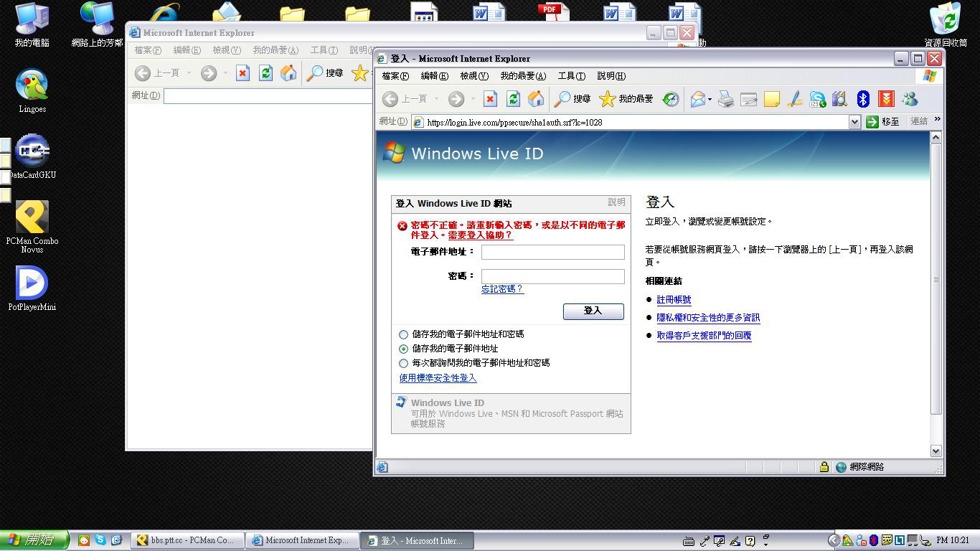The width and height of the screenshot is (980, 551).
Task: Expand the toolbar overflow chevron beside 連結
Action: (x=937, y=120)
